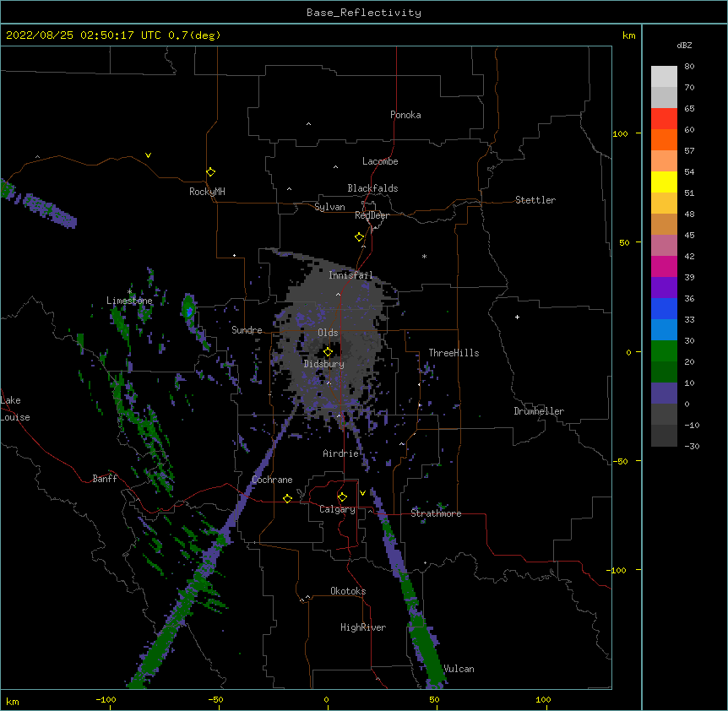Click the light grey 80 dBZ legend swatch
This screenshot has width=728, height=711.
pos(664,77)
